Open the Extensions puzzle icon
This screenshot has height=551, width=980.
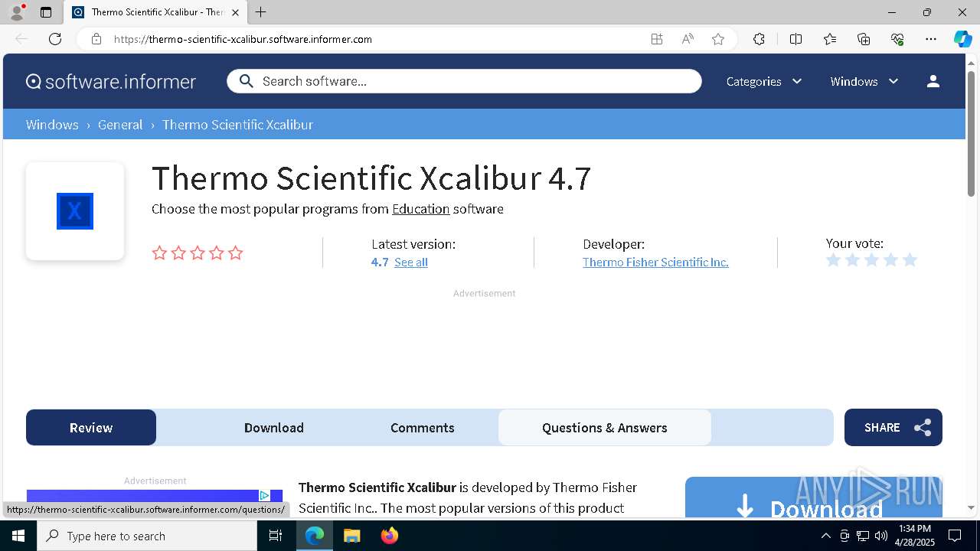click(759, 39)
